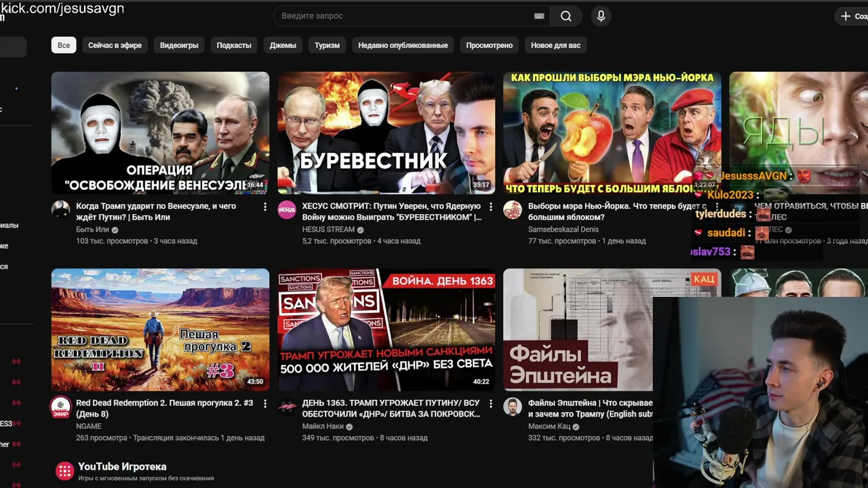The image size is (868, 488).
Task: Select the 'Сейчас в эфире' chip
Action: point(115,45)
